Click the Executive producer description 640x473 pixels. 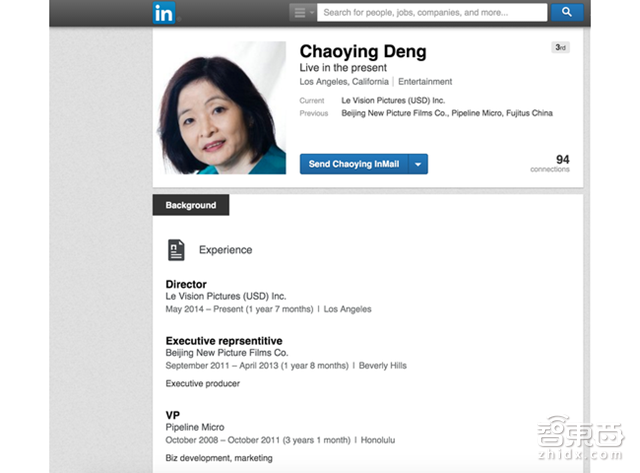click(202, 384)
